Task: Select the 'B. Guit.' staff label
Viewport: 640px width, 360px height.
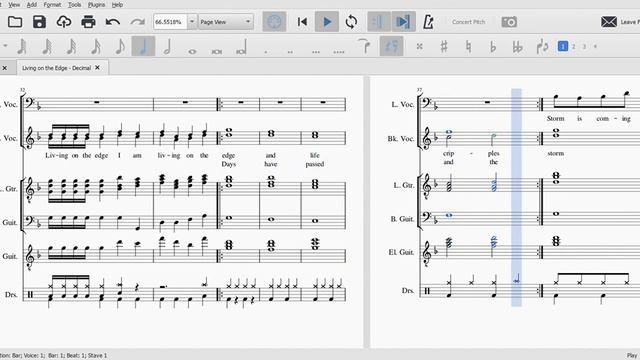Action: tap(402, 219)
